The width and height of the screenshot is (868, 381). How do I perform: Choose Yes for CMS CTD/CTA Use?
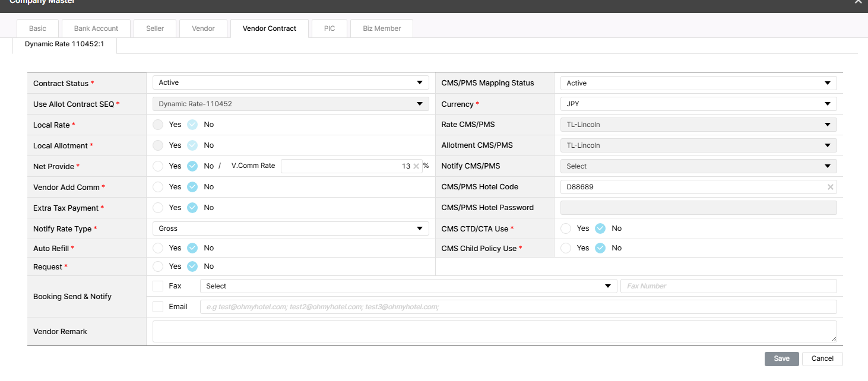click(x=566, y=228)
